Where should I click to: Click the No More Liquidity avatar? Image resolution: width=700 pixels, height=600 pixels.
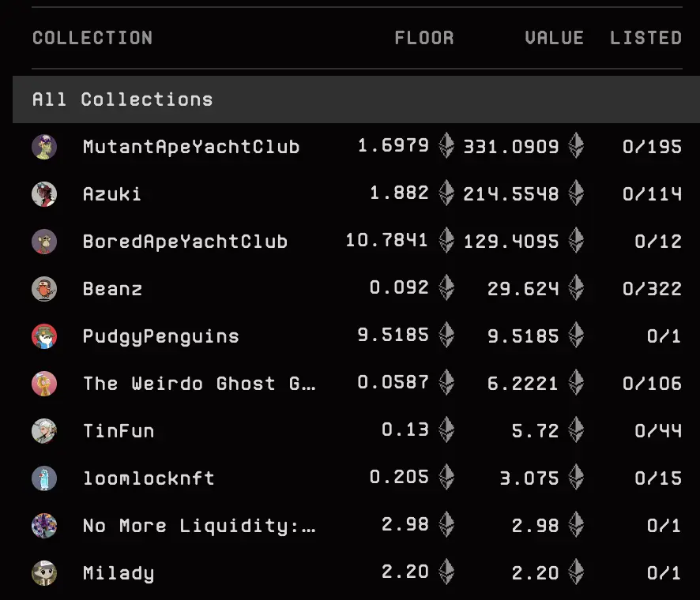pyautogui.click(x=44, y=526)
